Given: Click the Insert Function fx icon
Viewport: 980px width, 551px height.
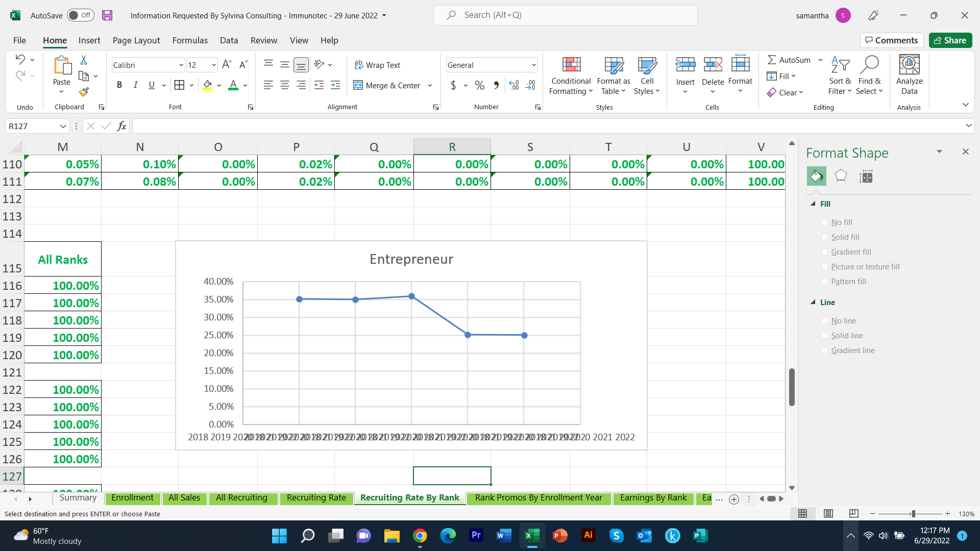Looking at the screenshot, I should pos(121,126).
